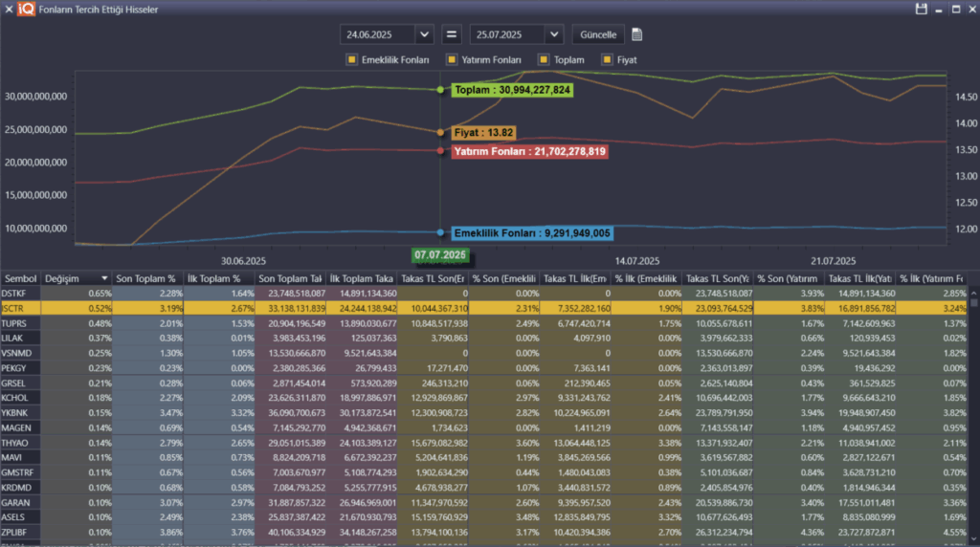Toggle the Emeklilik Fonları series checkbox
This screenshot has height=547, width=980.
352,59
